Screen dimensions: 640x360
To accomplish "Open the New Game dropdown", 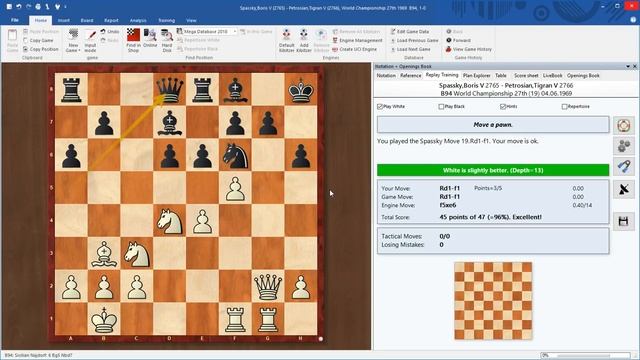I will coord(73,40).
